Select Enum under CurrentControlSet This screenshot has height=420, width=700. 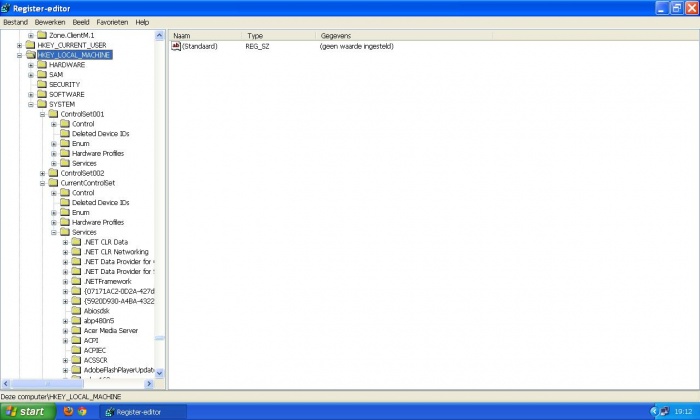click(80, 212)
